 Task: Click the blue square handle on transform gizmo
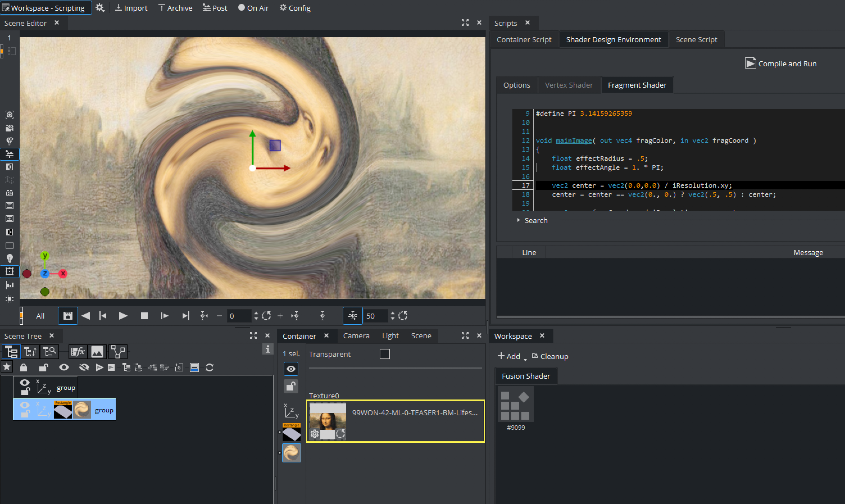coord(275,145)
